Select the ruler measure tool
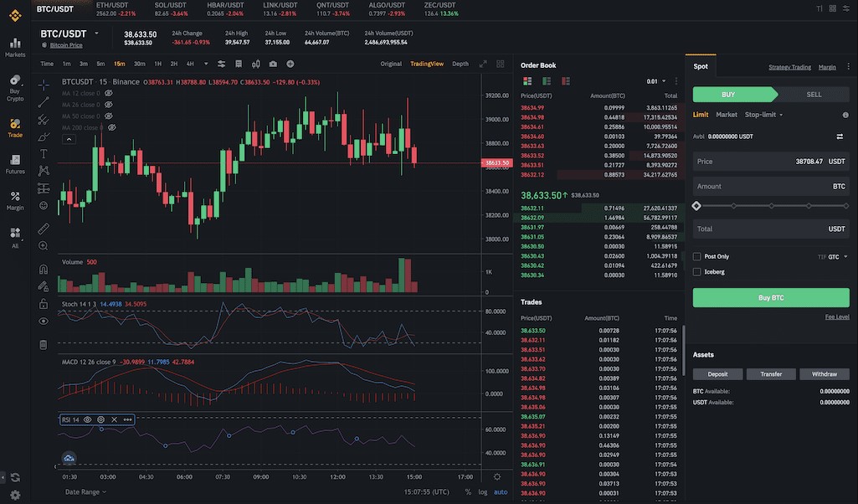 pos(44,229)
